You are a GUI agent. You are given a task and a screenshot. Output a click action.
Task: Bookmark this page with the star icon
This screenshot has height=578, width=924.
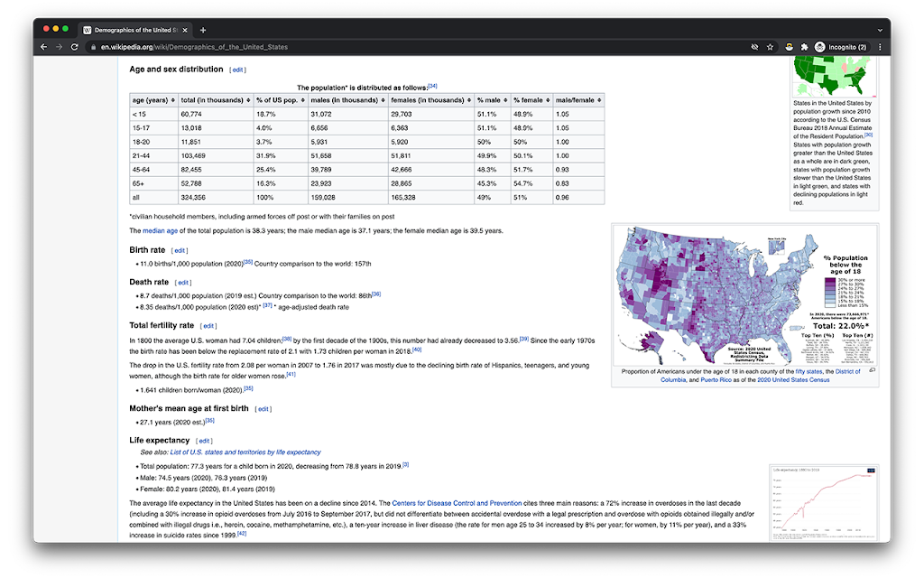click(770, 47)
